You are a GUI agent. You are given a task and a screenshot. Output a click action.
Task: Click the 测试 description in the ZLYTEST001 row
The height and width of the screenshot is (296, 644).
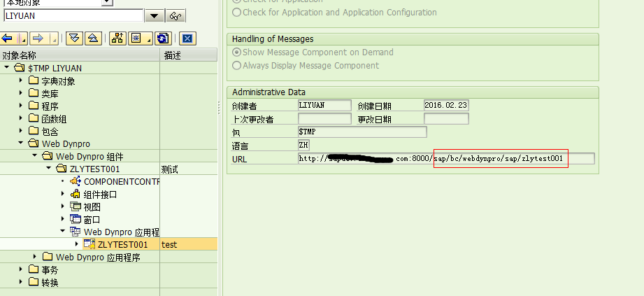pyautogui.click(x=170, y=169)
